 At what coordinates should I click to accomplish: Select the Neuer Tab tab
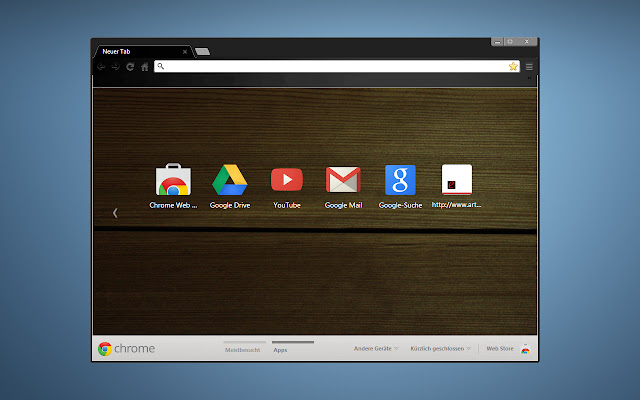143,51
